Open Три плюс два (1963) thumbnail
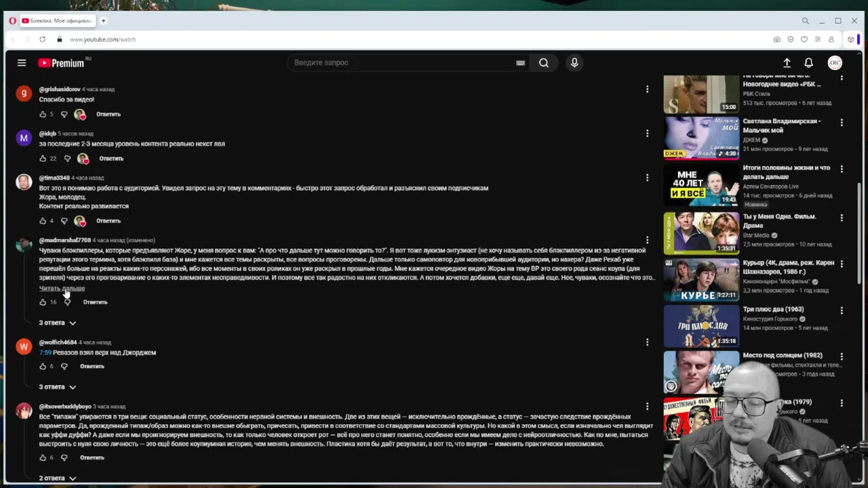The height and width of the screenshot is (488, 868). [701, 326]
